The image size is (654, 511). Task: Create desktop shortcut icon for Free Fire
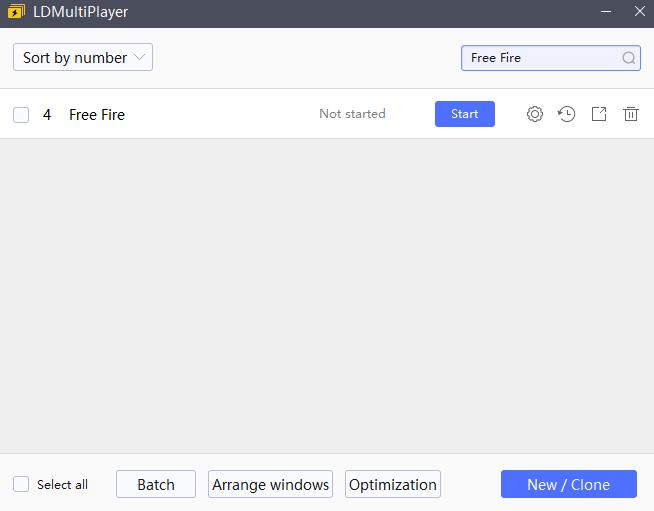(x=599, y=114)
